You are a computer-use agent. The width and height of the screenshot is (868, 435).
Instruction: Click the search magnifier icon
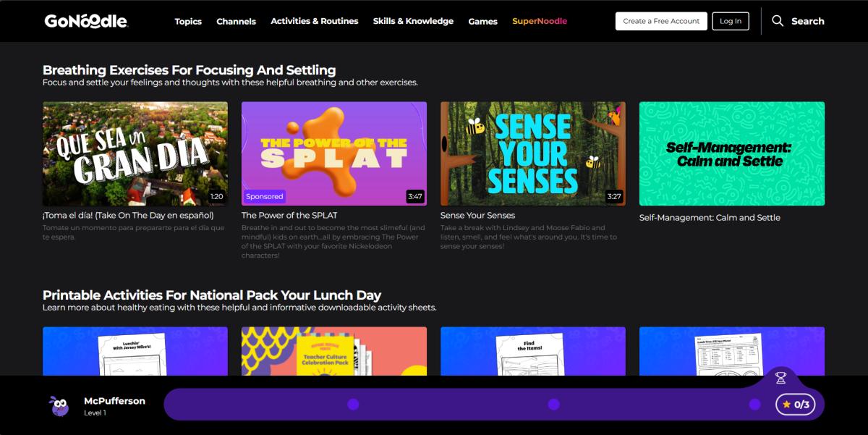[x=778, y=21]
